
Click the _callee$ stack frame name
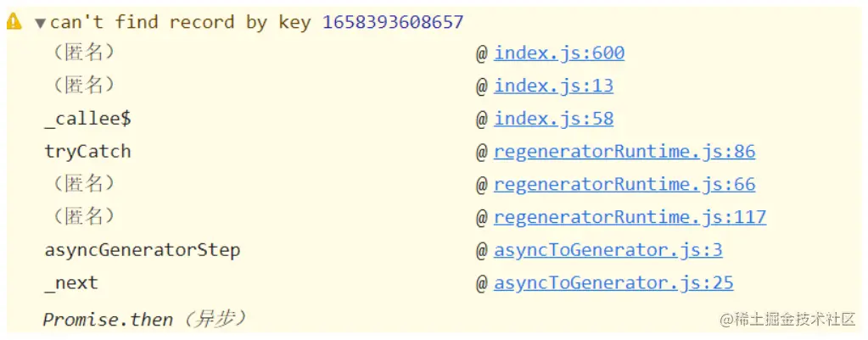[x=87, y=119]
